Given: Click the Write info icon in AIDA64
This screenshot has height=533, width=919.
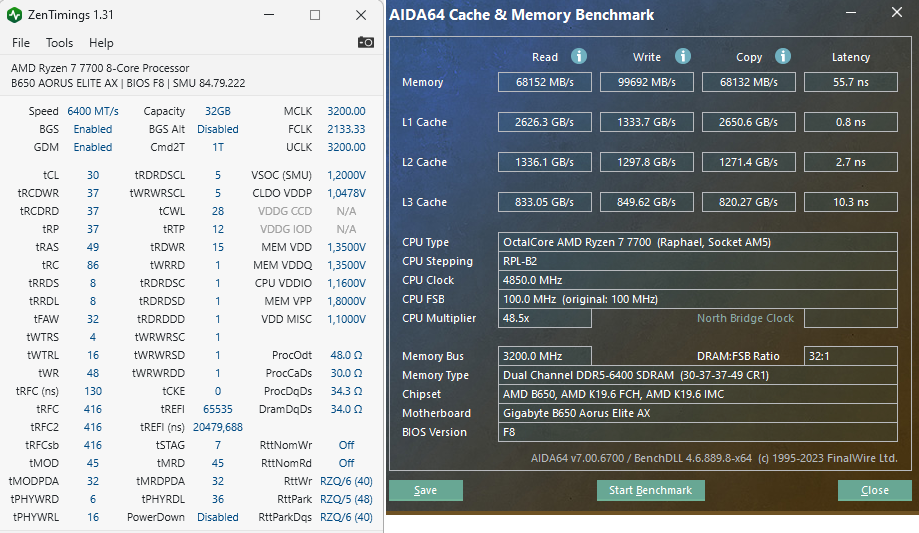Looking at the screenshot, I should click(683, 56).
